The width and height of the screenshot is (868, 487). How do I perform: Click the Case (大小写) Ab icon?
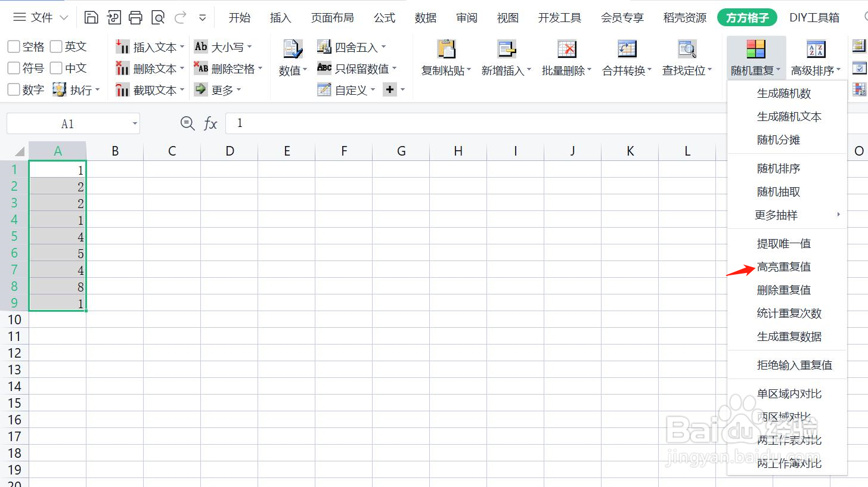coord(201,46)
